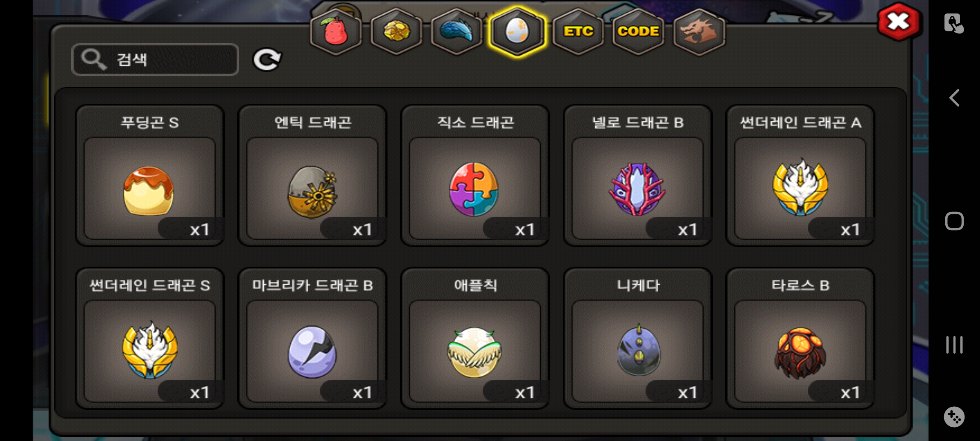Open the dragon head category tab
Screen dimensions: 980x441
tap(699, 31)
